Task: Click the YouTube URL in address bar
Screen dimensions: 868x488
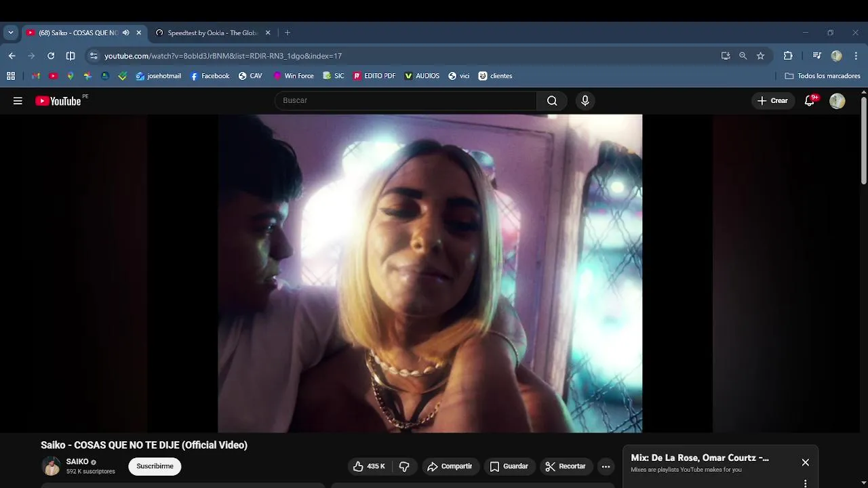Action: pos(223,56)
